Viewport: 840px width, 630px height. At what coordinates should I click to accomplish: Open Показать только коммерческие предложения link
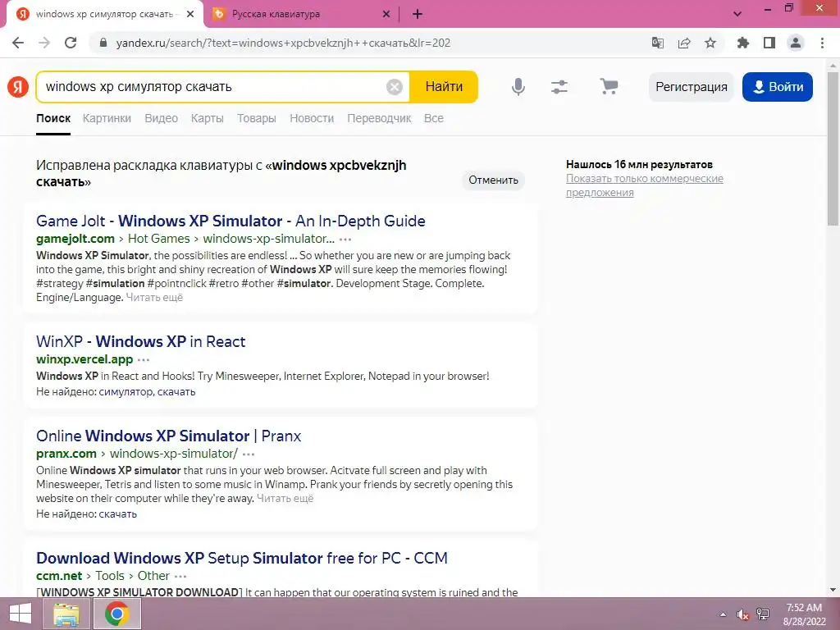pos(645,185)
